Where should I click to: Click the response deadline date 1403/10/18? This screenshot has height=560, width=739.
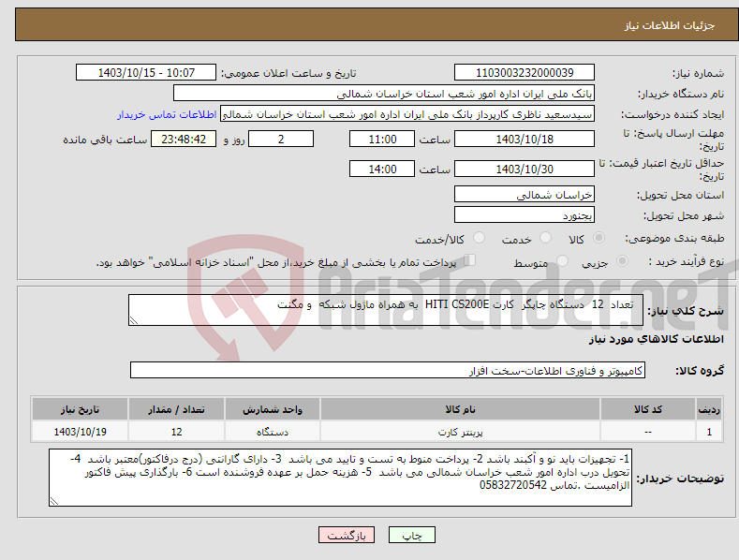point(525,139)
